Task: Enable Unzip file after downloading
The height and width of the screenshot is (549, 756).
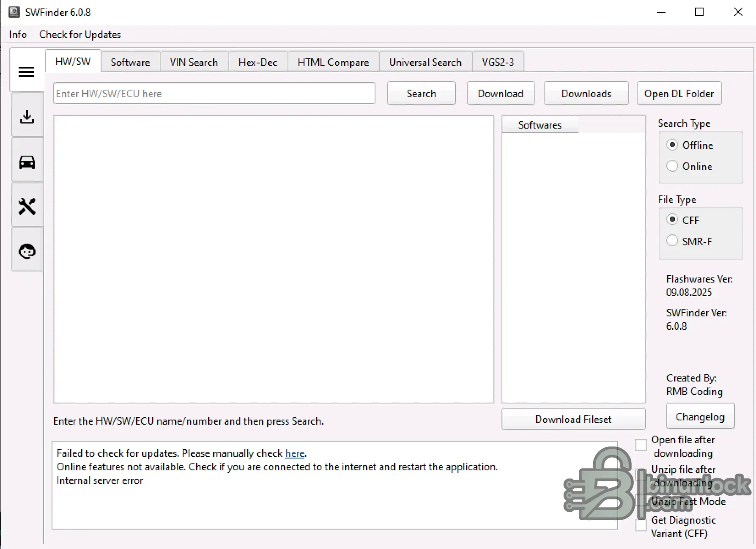Action: pyautogui.click(x=641, y=474)
